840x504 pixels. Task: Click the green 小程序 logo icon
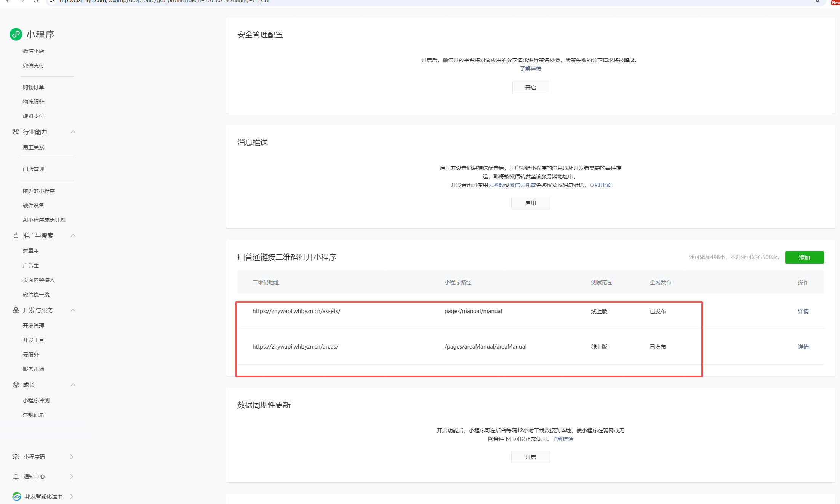[x=16, y=34]
